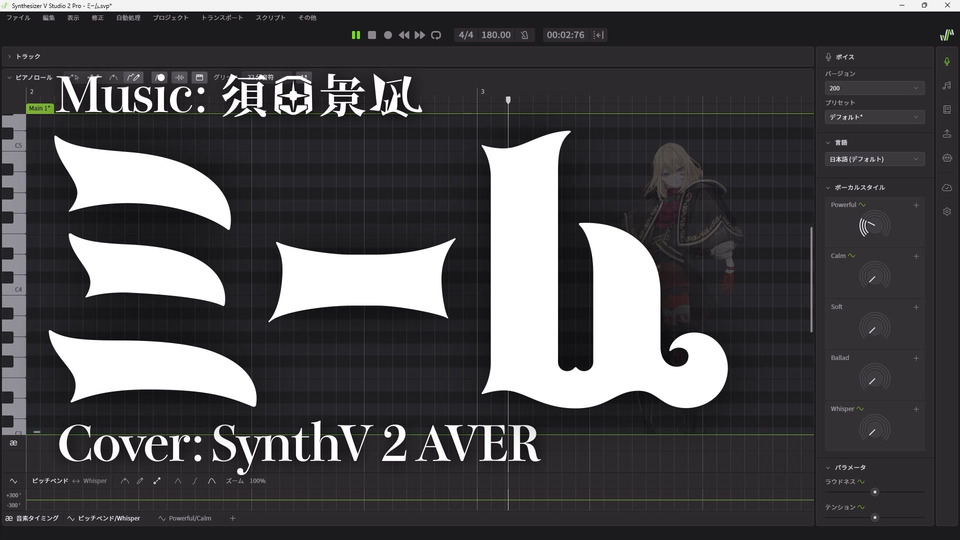Viewport: 960px width, 540px height.
Task: Toggle the auto-scroll follow playhead icon
Action: (x=599, y=35)
